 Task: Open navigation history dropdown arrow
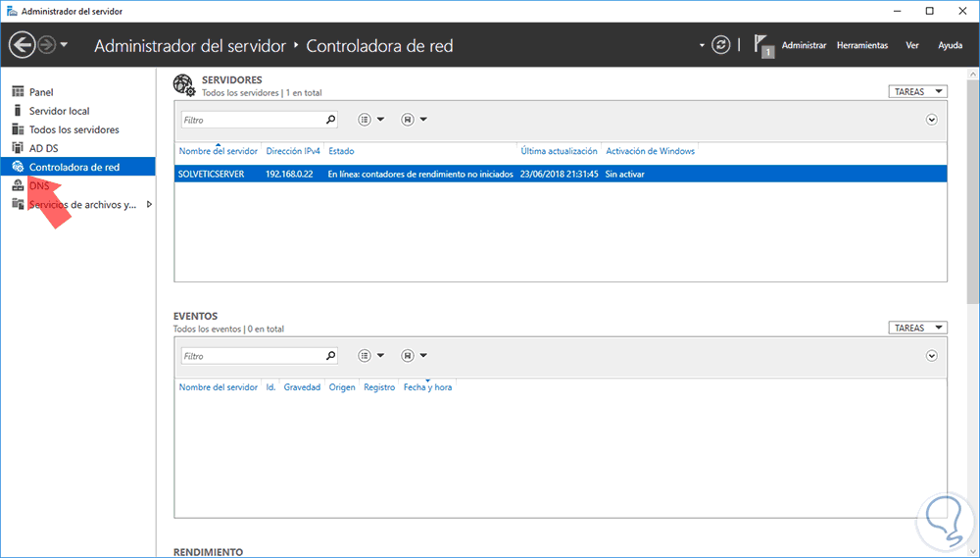click(64, 45)
